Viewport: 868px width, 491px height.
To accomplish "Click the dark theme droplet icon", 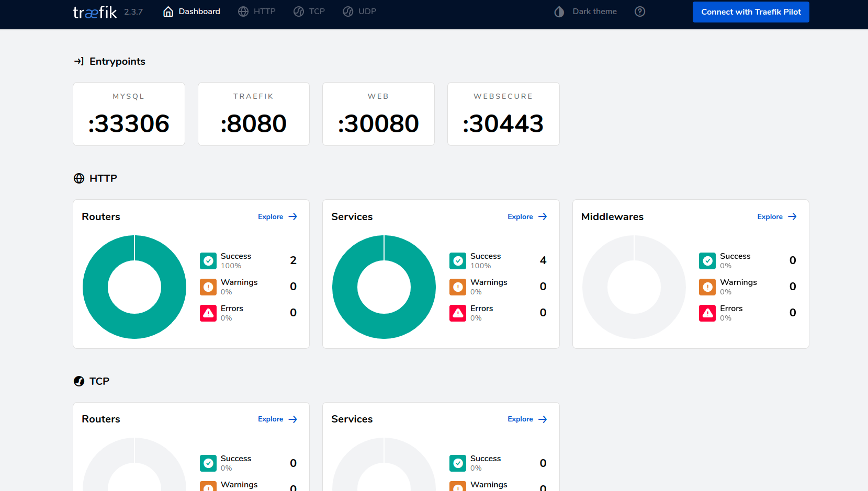I will (x=559, y=12).
